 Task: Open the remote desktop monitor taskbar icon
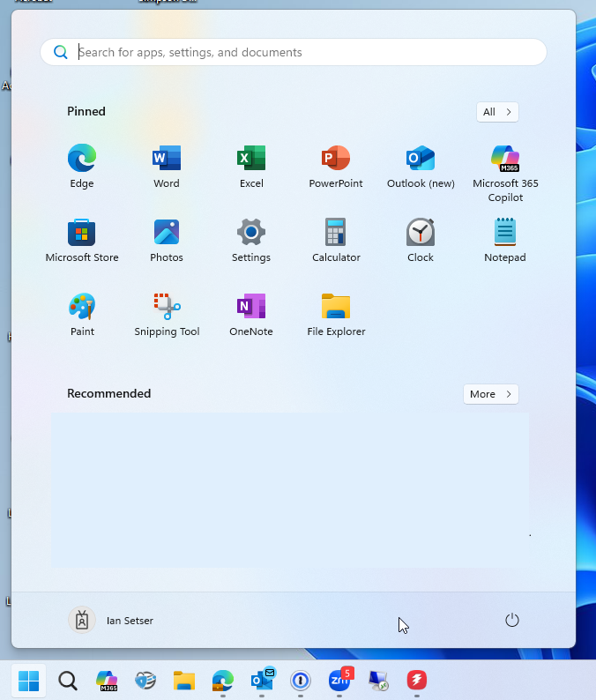point(378,681)
